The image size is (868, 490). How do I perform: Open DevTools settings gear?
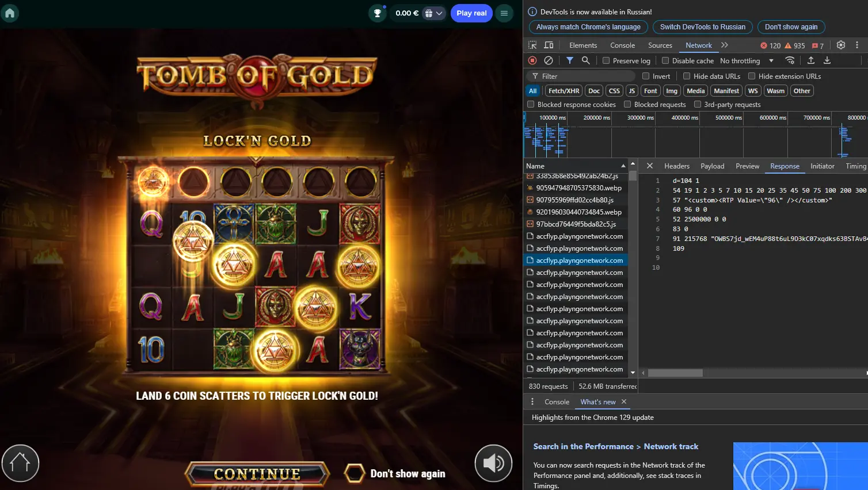(841, 45)
